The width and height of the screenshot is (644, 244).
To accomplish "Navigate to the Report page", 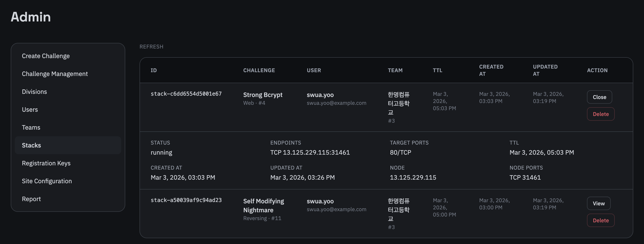I will coord(32,199).
